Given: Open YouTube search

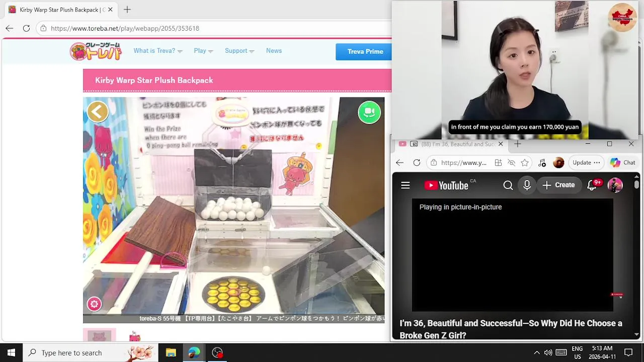Looking at the screenshot, I should pos(508,186).
